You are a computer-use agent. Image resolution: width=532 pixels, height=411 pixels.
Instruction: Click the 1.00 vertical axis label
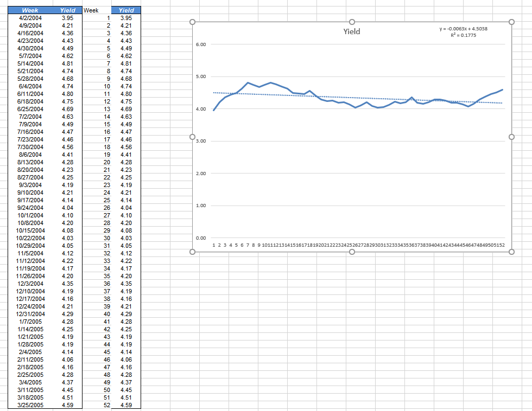click(201, 206)
